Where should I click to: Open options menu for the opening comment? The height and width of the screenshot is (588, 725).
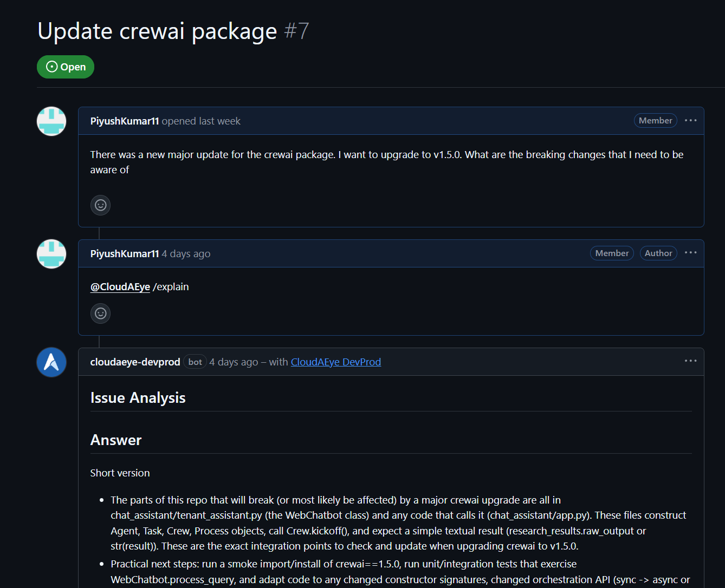click(690, 121)
